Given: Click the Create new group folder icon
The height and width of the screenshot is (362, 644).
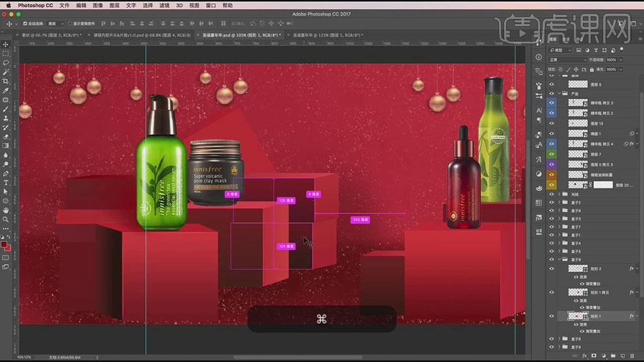Looking at the screenshot, I should tap(613, 356).
